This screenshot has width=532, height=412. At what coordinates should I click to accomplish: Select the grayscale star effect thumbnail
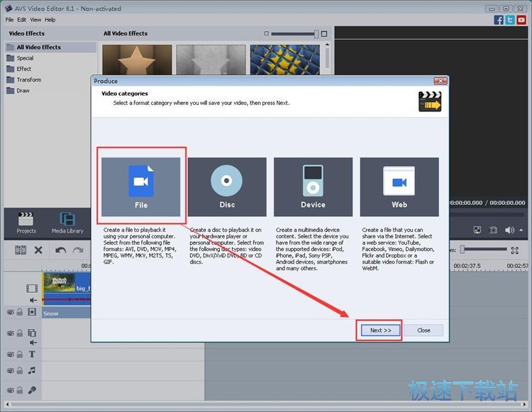pyautogui.click(x=211, y=60)
